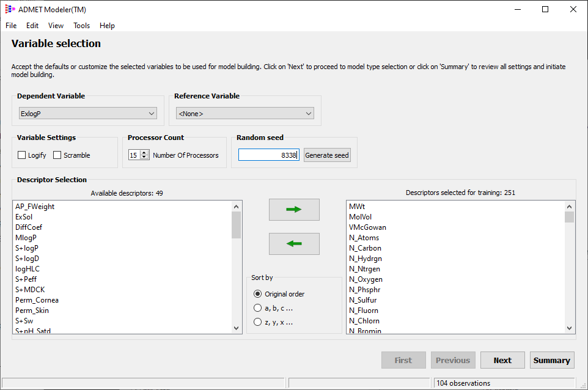This screenshot has width=588, height=390.
Task: Click the ADMET Modeler app icon in title bar
Action: tap(10, 9)
